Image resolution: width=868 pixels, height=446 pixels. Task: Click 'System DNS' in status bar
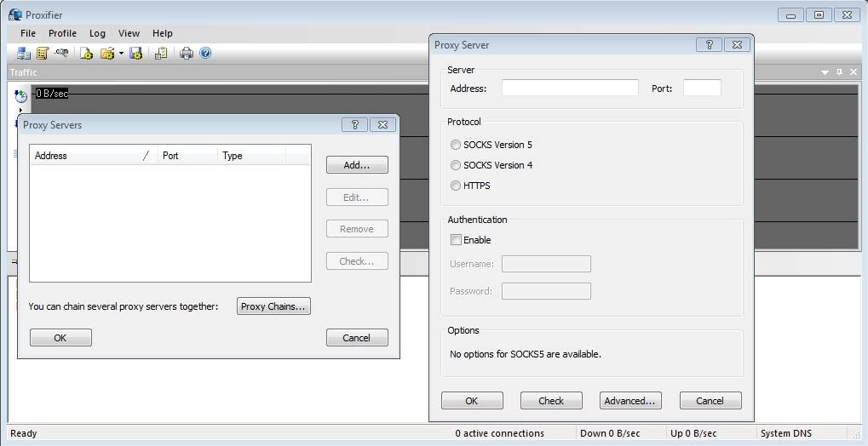pyautogui.click(x=786, y=434)
